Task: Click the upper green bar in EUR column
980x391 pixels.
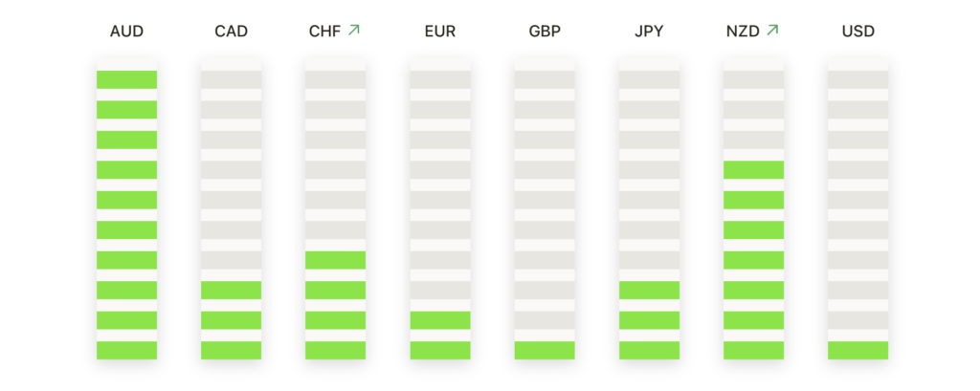Action: pyautogui.click(x=440, y=320)
